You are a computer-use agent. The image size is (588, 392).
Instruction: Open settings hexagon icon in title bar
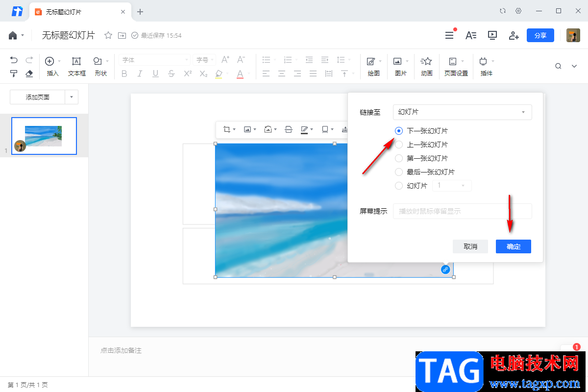[518, 11]
